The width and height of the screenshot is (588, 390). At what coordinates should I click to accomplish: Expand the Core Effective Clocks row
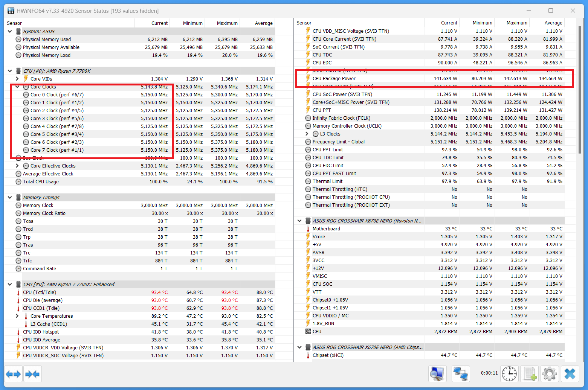(x=17, y=166)
